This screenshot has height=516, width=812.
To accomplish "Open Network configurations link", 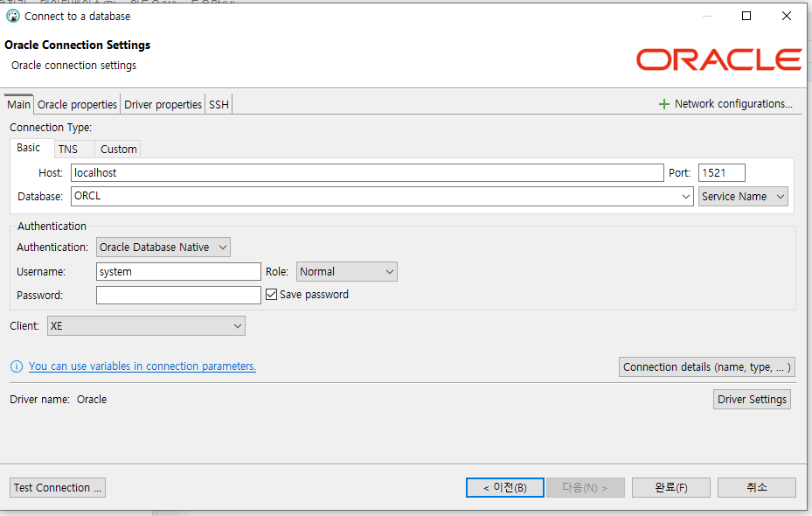I will click(x=733, y=103).
